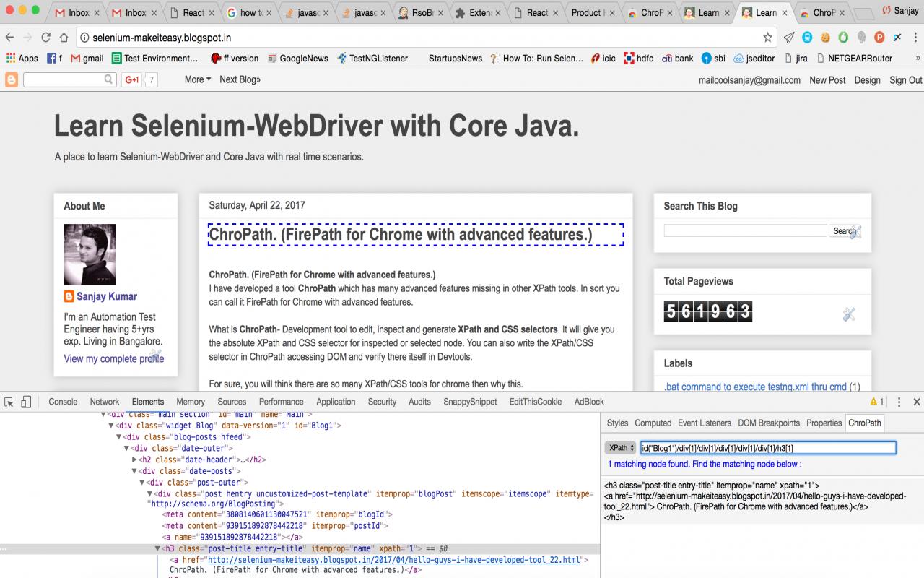Collapse the h3 class="post-title entry-title" node
The image size is (924, 578).
point(158,548)
